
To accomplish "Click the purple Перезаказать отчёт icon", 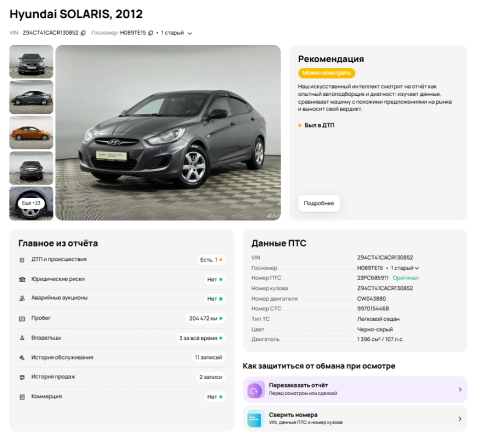I will click(256, 390).
